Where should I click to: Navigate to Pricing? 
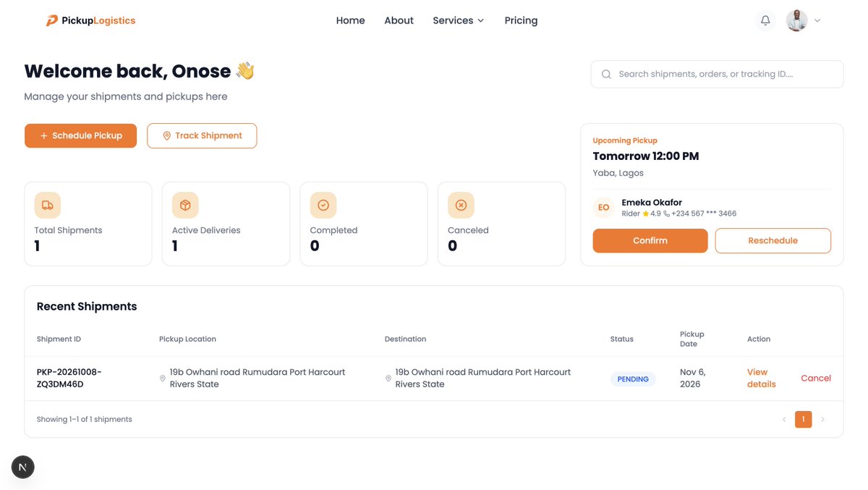[x=521, y=20]
